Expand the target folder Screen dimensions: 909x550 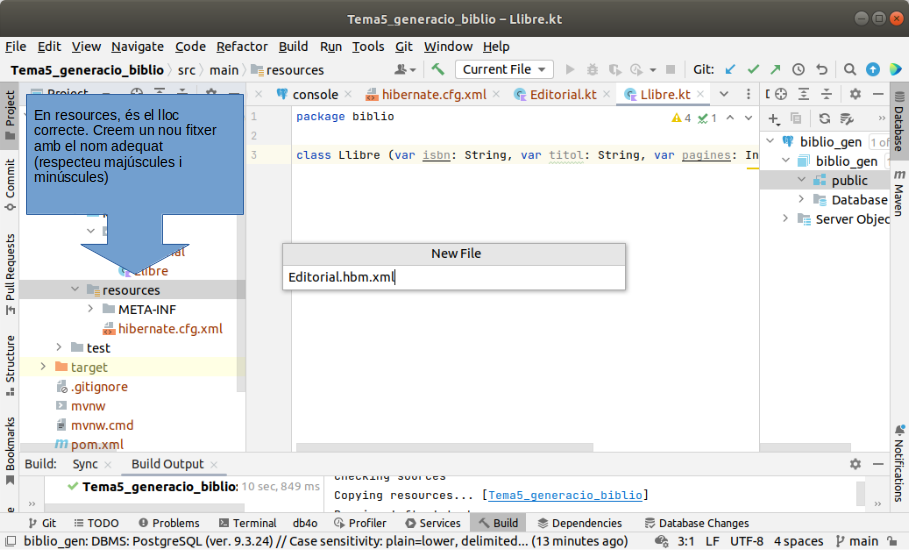pos(43,366)
